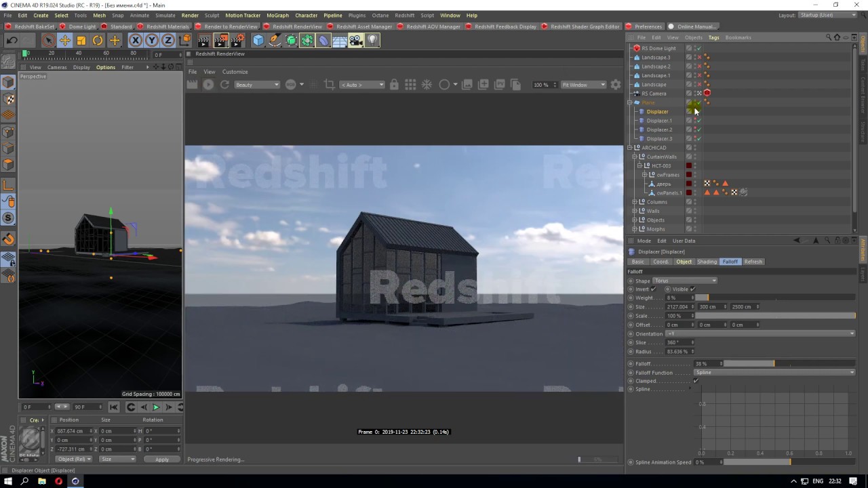Activate the Move tool
Viewport: 868px width, 488px height.
tap(65, 41)
